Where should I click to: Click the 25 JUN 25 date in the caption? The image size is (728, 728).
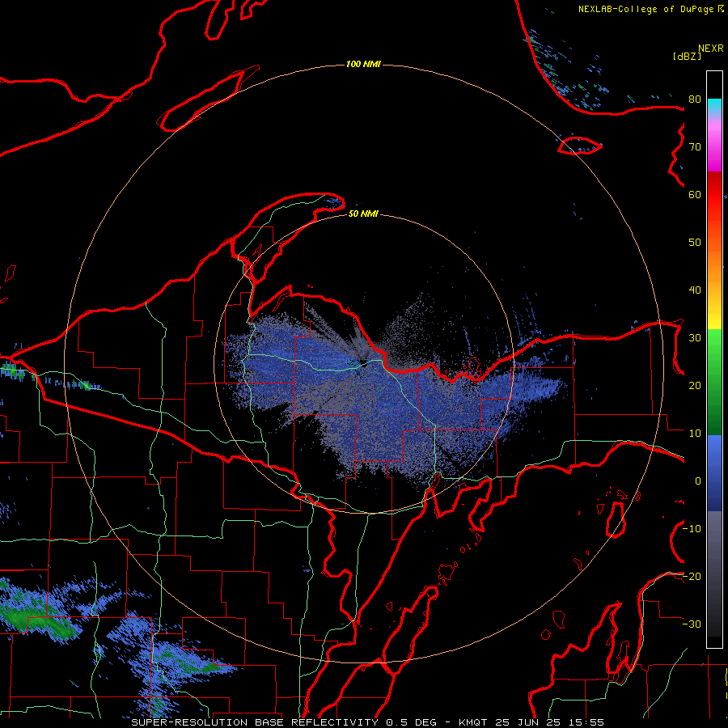[529, 722]
